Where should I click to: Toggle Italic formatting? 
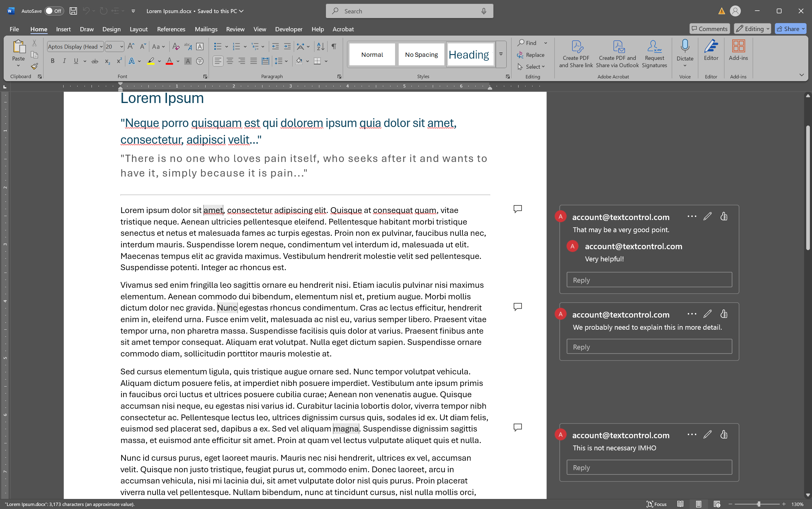pos(64,61)
